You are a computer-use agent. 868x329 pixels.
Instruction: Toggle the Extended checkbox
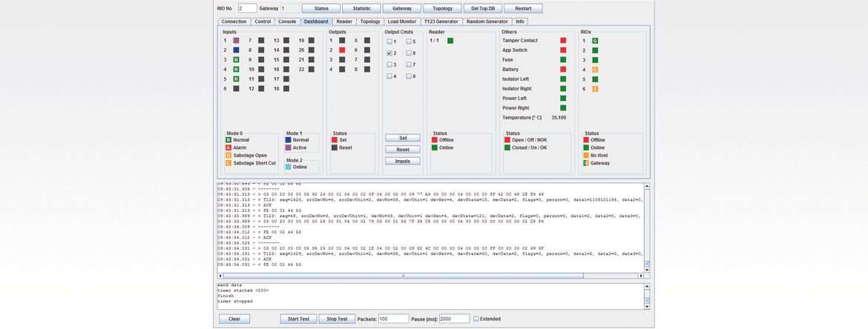476,319
